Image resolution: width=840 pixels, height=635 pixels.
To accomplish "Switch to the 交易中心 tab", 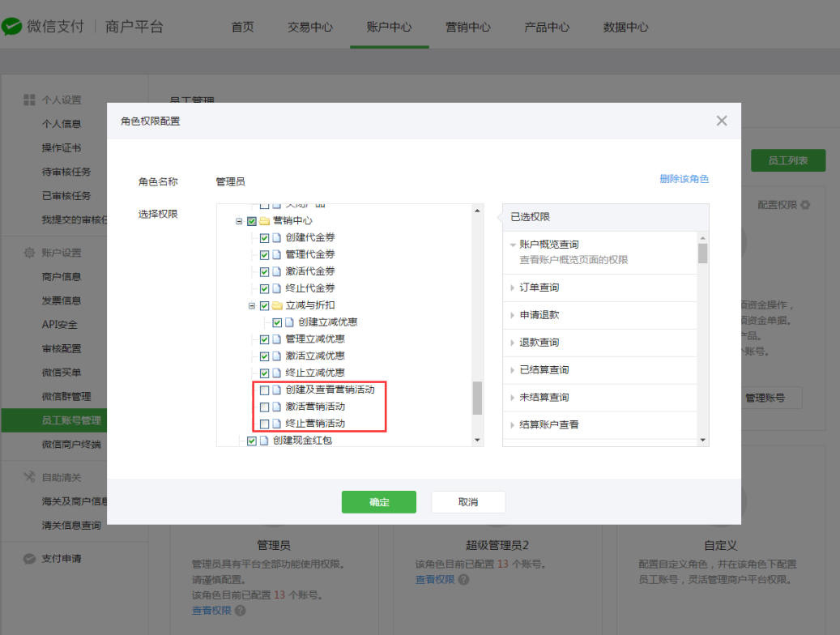I will click(309, 27).
